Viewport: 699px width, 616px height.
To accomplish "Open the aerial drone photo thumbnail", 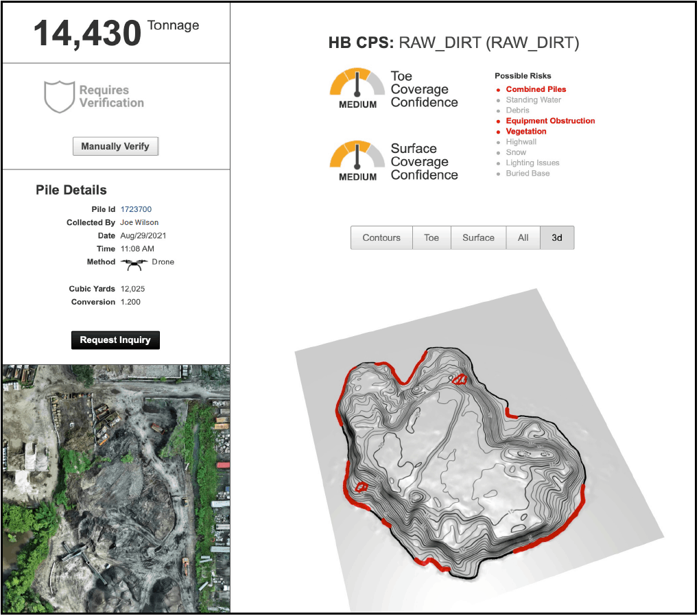I will tap(116, 488).
